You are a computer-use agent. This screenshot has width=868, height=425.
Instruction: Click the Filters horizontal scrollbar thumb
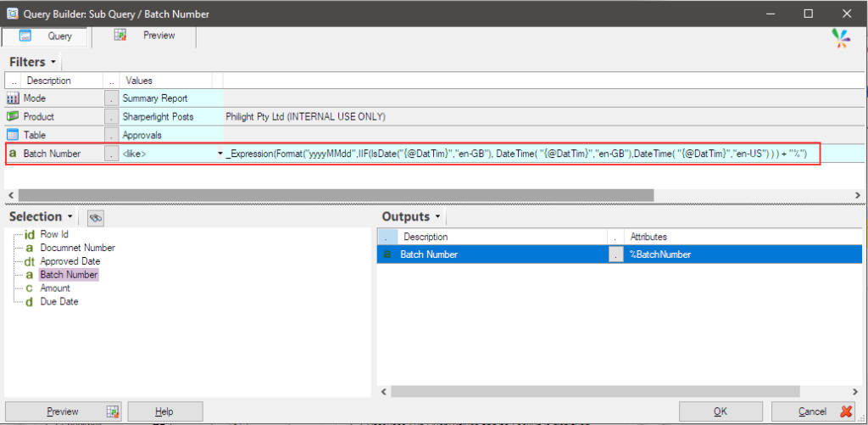click(x=336, y=195)
